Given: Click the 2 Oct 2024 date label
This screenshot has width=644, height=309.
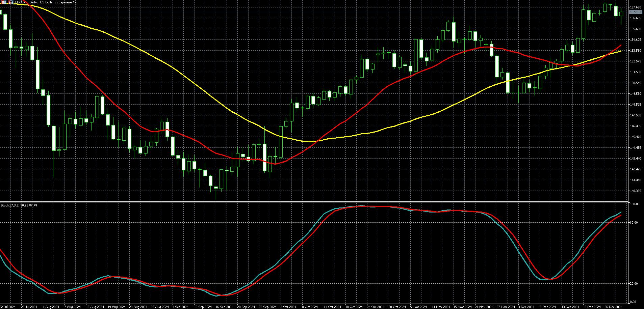Looking at the screenshot, I should [x=288, y=307].
